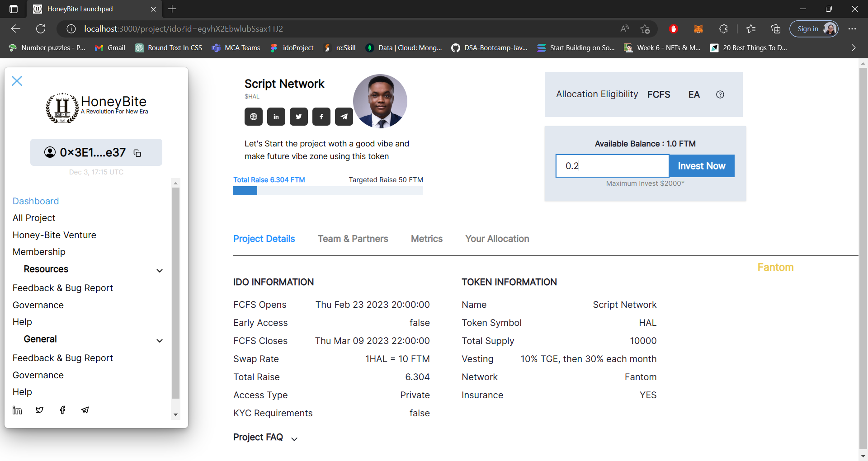This screenshot has width=868, height=461.
Task: Close the HoneyBite Launchpad tab
Action: pyautogui.click(x=153, y=9)
